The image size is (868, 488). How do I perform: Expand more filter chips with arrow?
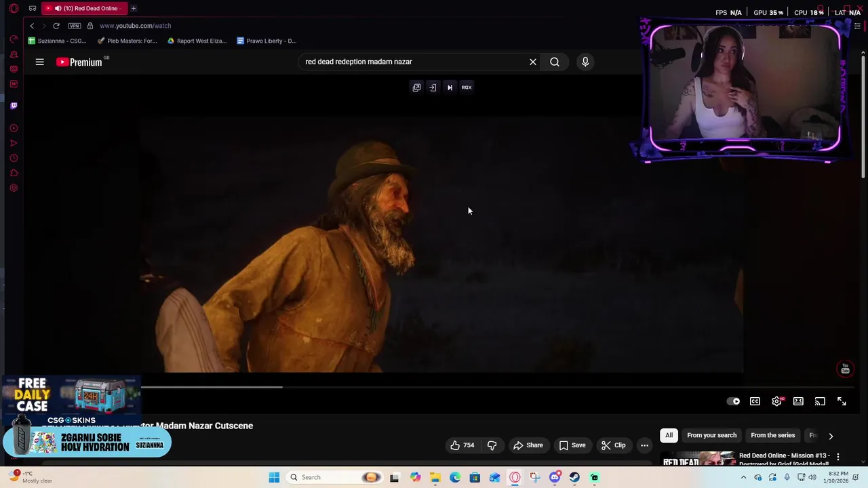point(831,436)
